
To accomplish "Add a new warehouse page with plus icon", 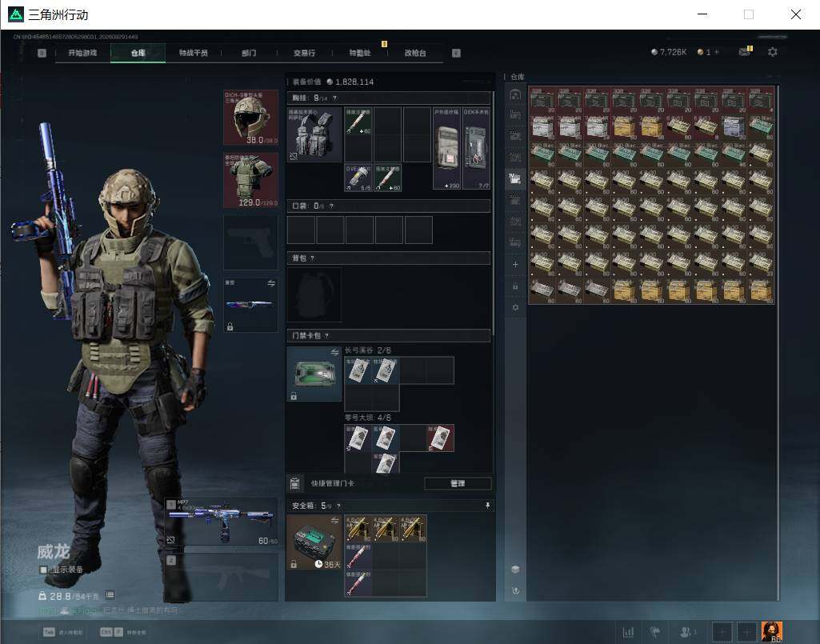I will pyautogui.click(x=515, y=265).
